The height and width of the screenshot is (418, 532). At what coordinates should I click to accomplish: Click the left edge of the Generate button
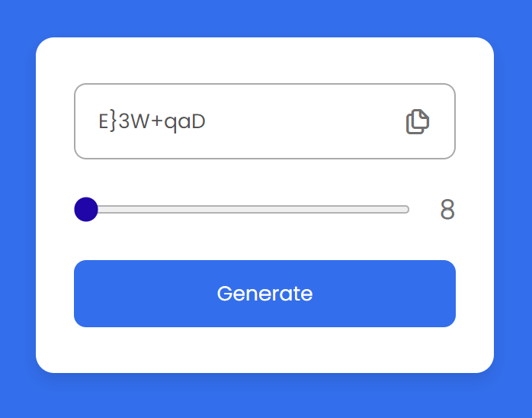79,294
